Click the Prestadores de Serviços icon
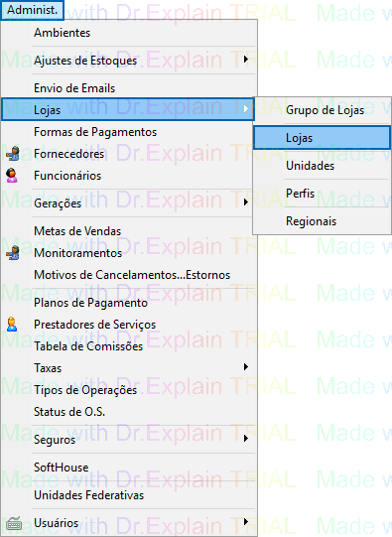The width and height of the screenshot is (392, 537). pyautogui.click(x=12, y=325)
